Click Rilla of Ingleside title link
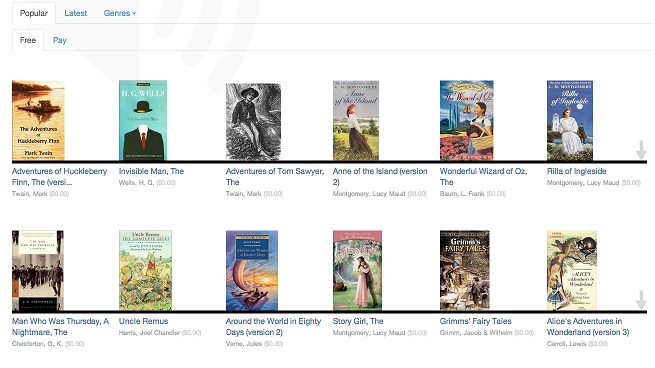Viewport: 655px width, 368px height. [x=576, y=171]
